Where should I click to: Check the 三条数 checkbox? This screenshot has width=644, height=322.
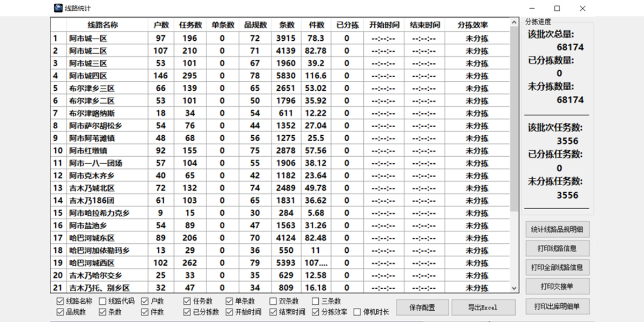click(316, 302)
